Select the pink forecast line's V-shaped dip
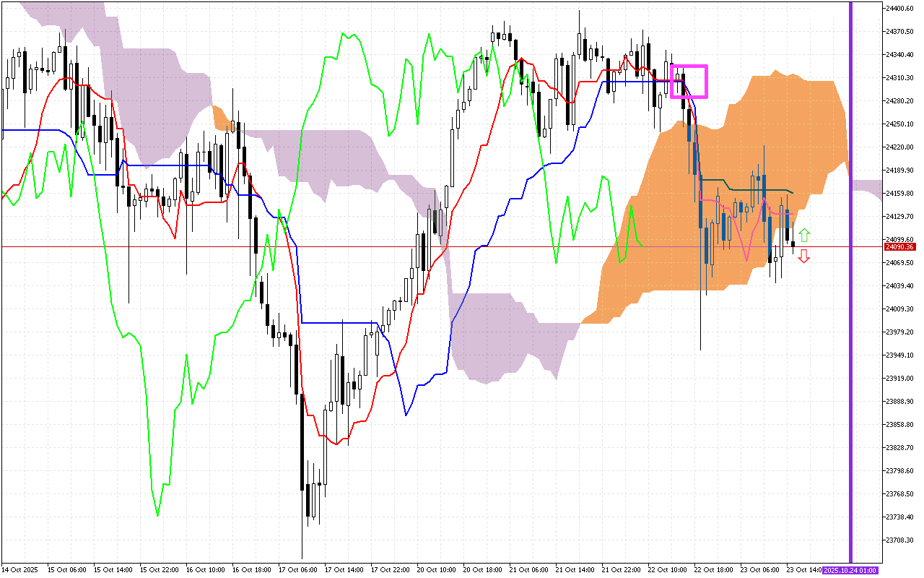 tap(749, 256)
